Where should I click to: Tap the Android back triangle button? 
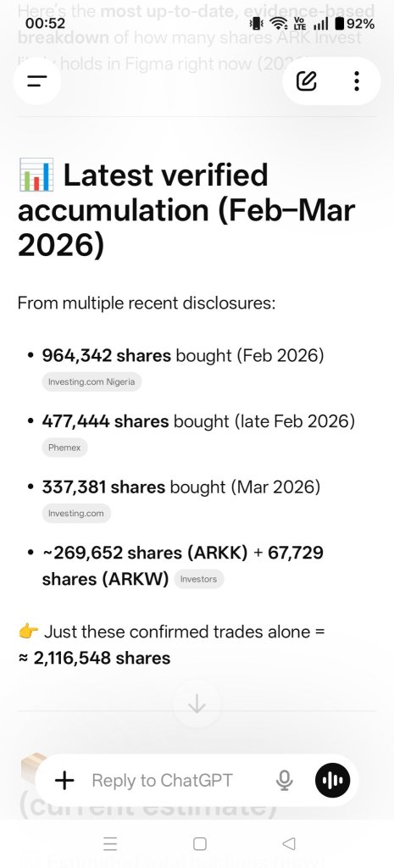288,843
